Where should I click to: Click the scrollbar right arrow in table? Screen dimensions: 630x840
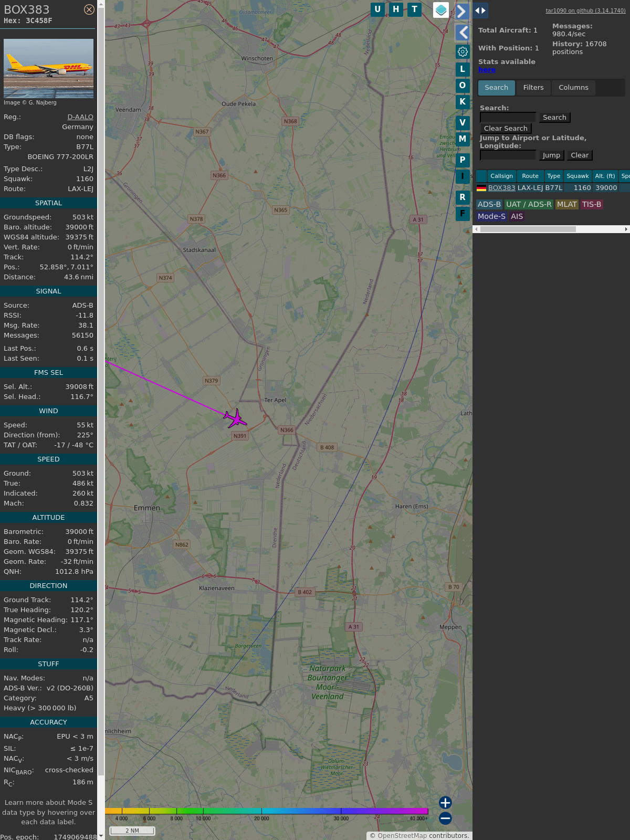point(626,229)
